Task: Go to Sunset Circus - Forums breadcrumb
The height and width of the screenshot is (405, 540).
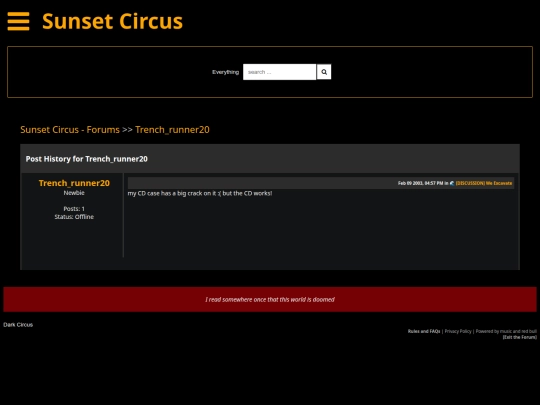Action: [x=70, y=129]
